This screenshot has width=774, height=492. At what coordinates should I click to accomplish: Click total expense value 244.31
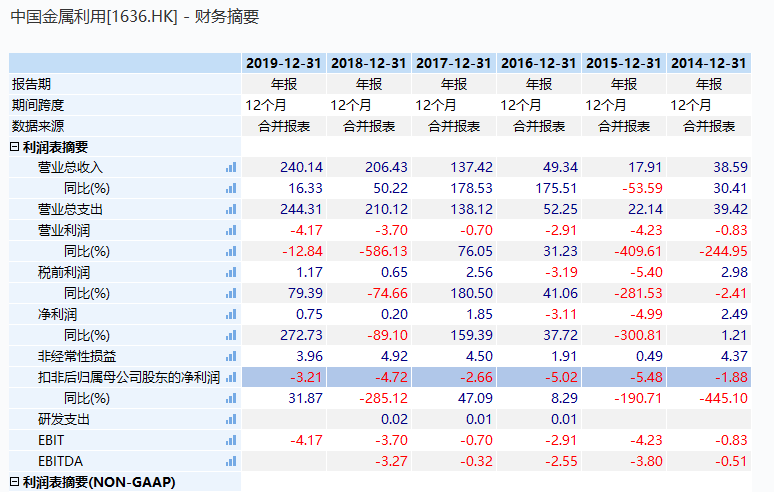301,209
